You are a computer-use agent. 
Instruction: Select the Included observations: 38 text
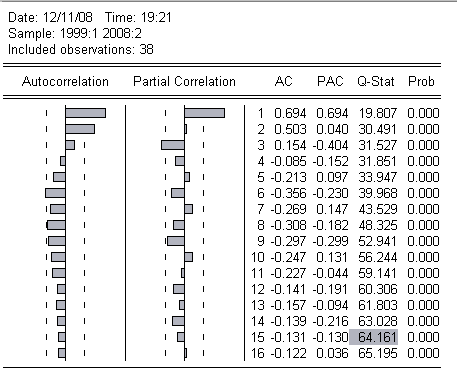coord(81,50)
